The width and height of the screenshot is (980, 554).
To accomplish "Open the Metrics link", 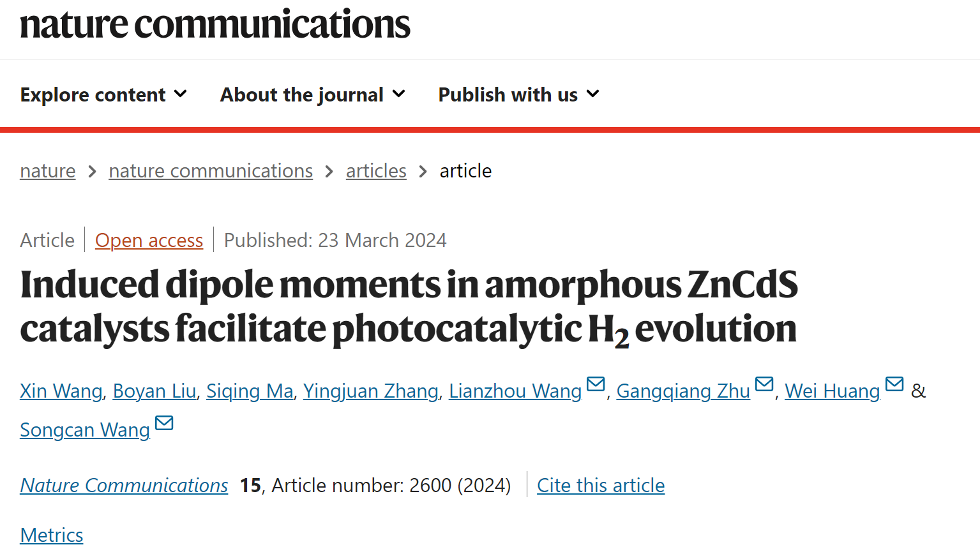I will [52, 535].
